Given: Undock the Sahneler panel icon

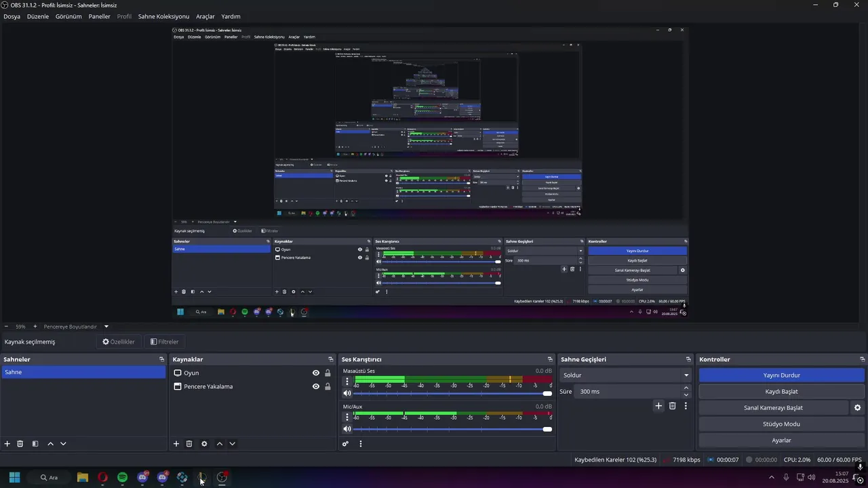Looking at the screenshot, I should (161, 359).
